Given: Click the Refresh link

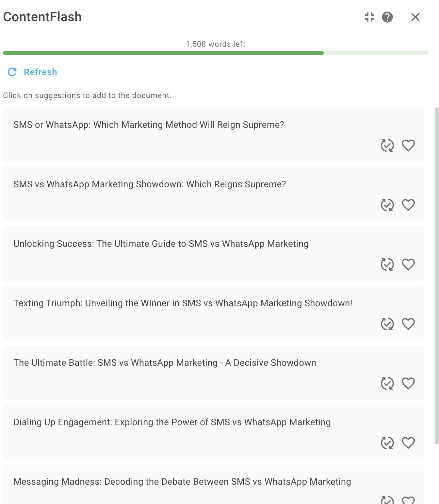Looking at the screenshot, I should click(41, 72).
